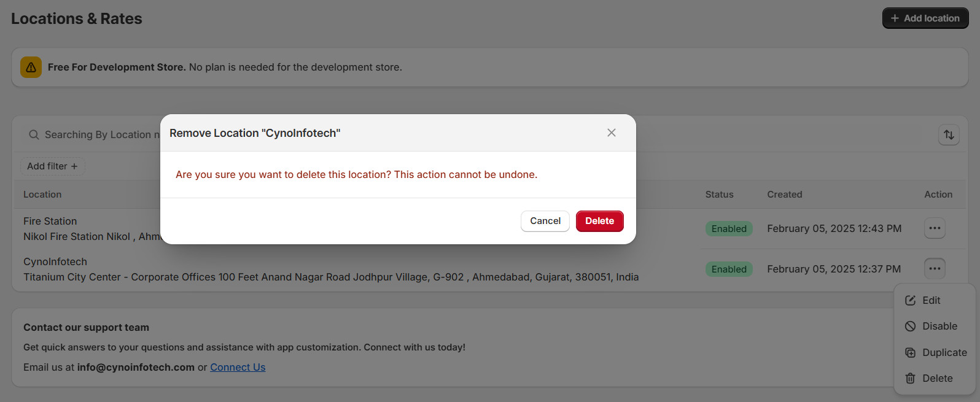Select the CynoInfotech location name
Image resolution: width=980 pixels, height=402 pixels.
pyautogui.click(x=55, y=261)
